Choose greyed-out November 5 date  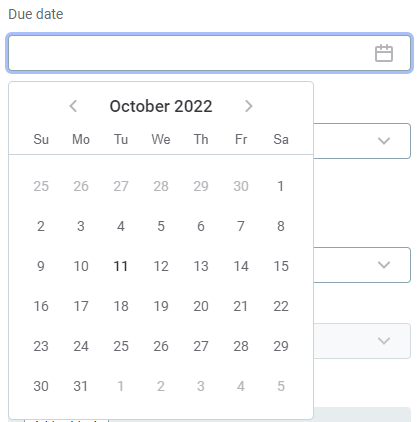pos(281,386)
